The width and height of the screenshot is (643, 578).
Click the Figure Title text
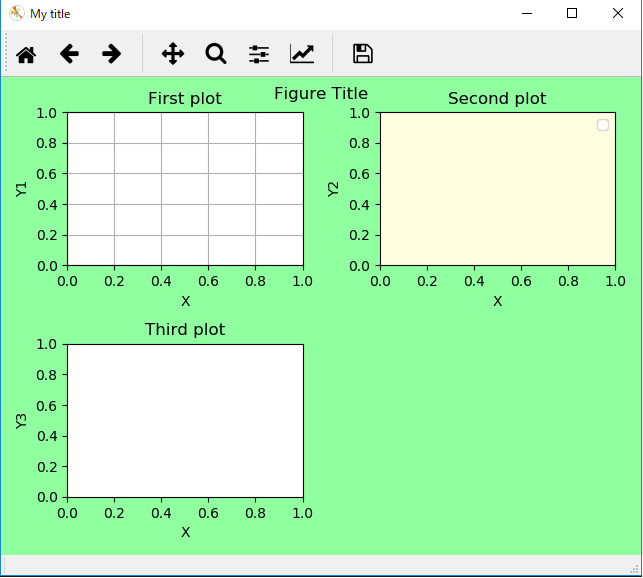(x=321, y=94)
